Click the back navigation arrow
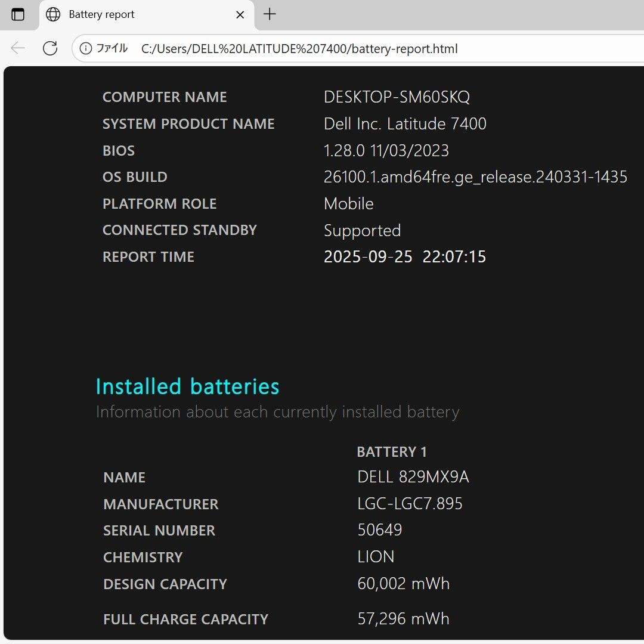This screenshot has height=644, width=644. [x=18, y=48]
